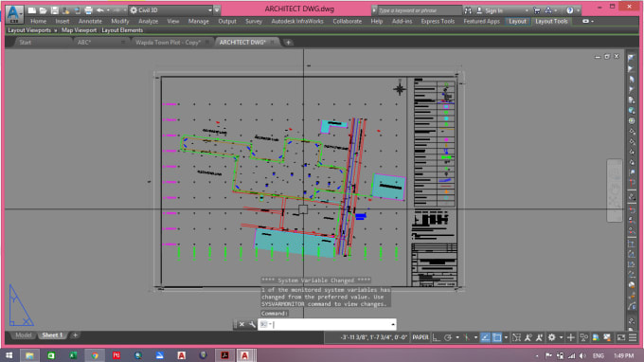Click the New drawing icon
The width and height of the screenshot is (644, 362).
pyautogui.click(x=31, y=10)
